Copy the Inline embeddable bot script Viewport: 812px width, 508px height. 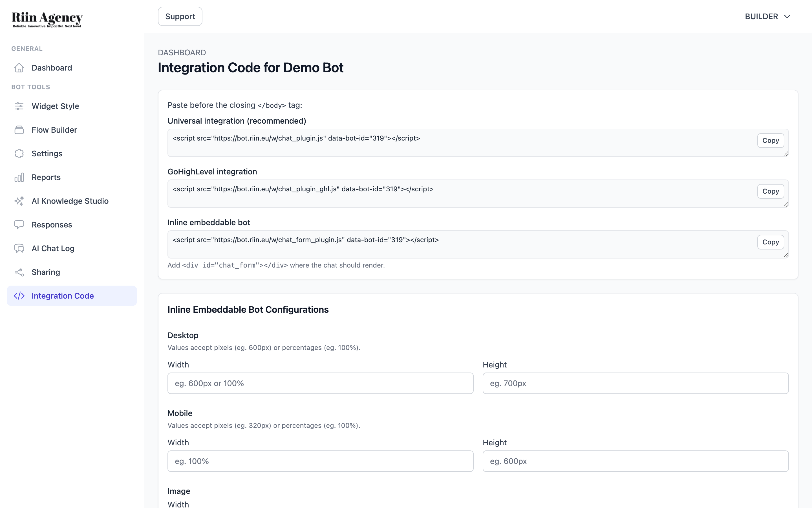770,242
